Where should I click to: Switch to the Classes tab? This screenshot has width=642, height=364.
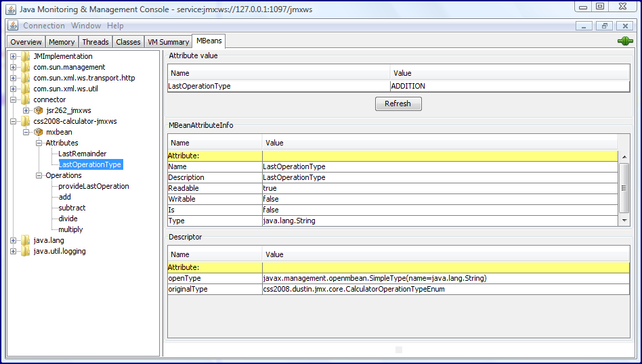pyautogui.click(x=128, y=42)
